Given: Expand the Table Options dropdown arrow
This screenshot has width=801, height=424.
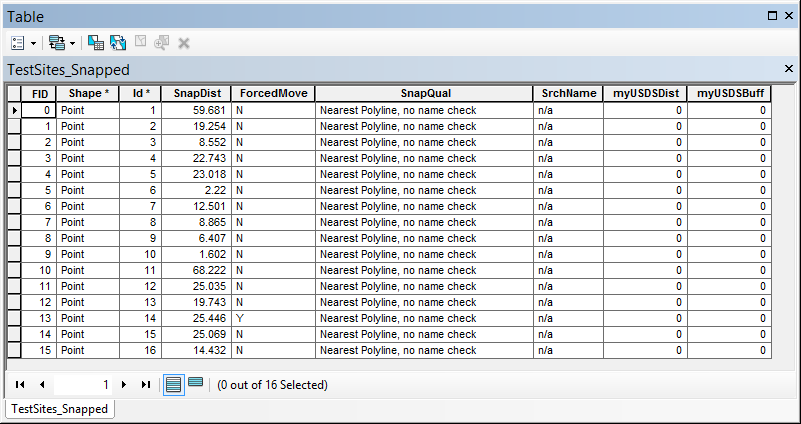Looking at the screenshot, I should click(34, 43).
